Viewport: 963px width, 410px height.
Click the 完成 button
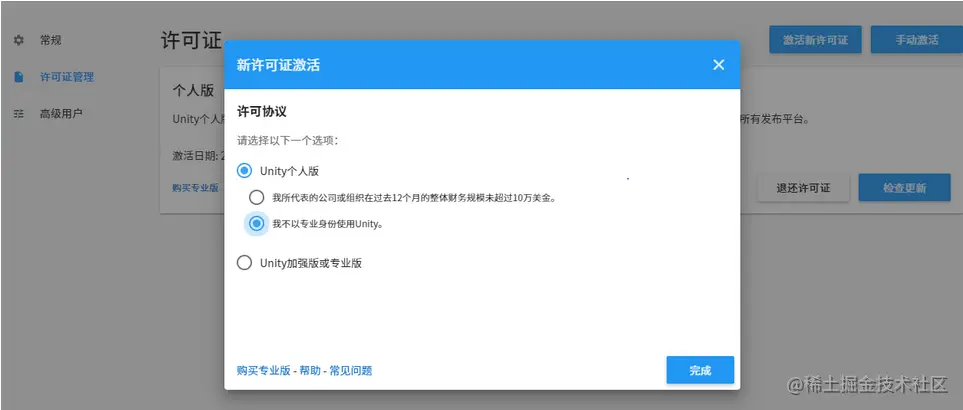pyautogui.click(x=700, y=370)
